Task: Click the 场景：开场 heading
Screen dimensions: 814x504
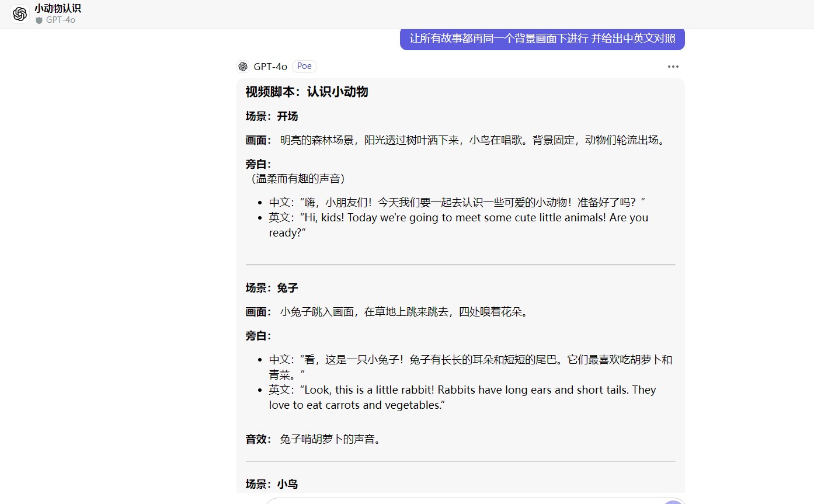Action: click(272, 116)
